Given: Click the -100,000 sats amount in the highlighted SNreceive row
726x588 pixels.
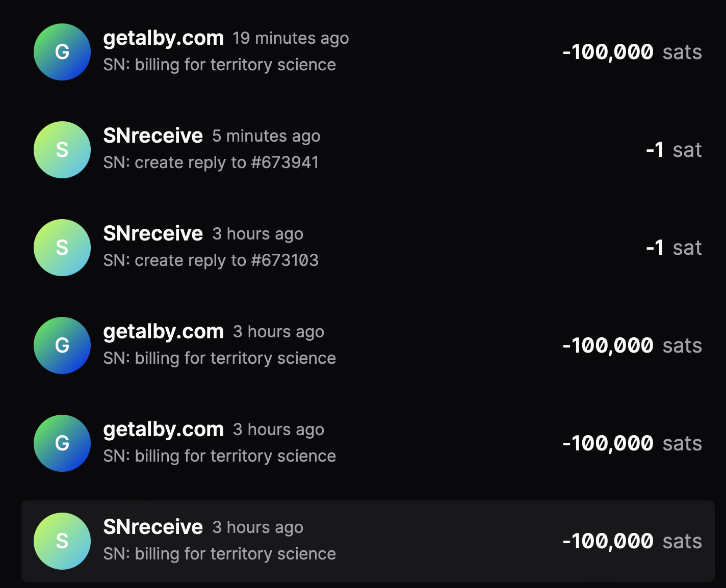Looking at the screenshot, I should click(632, 541).
